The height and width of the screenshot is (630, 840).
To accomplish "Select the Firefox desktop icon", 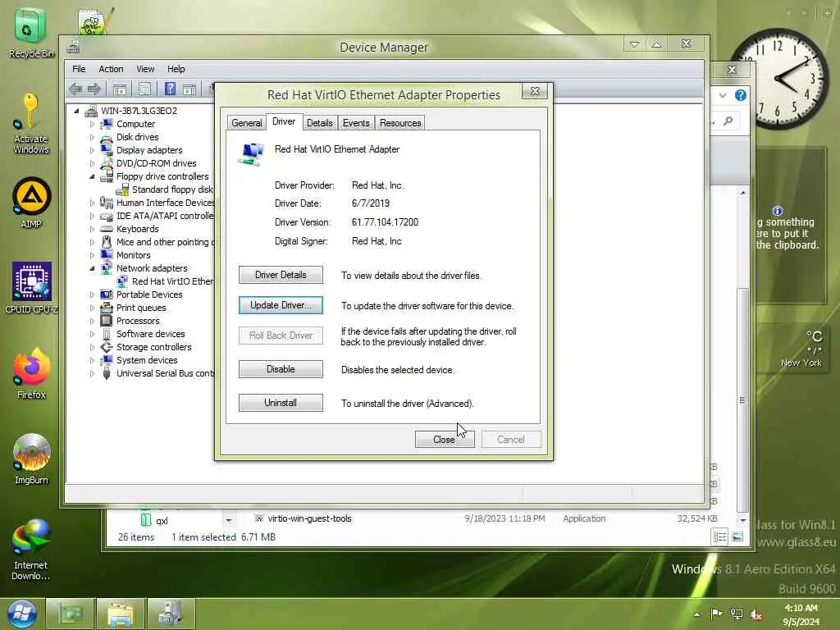I will pyautogui.click(x=31, y=373).
